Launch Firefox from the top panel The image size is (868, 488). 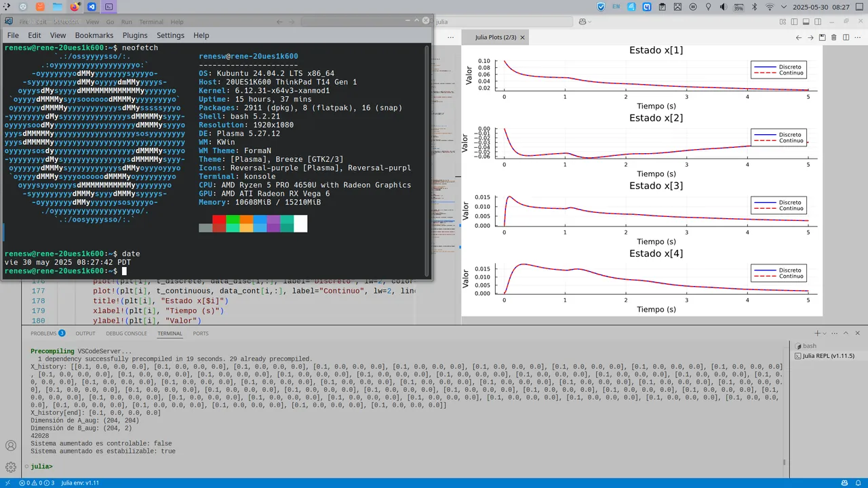click(75, 7)
